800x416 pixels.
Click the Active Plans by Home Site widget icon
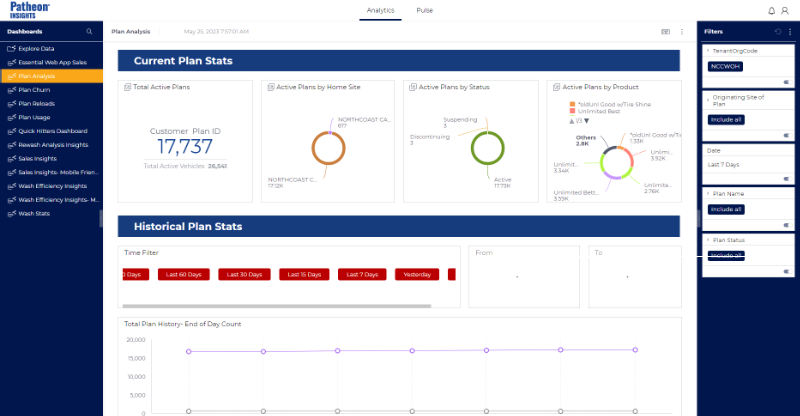(x=271, y=87)
